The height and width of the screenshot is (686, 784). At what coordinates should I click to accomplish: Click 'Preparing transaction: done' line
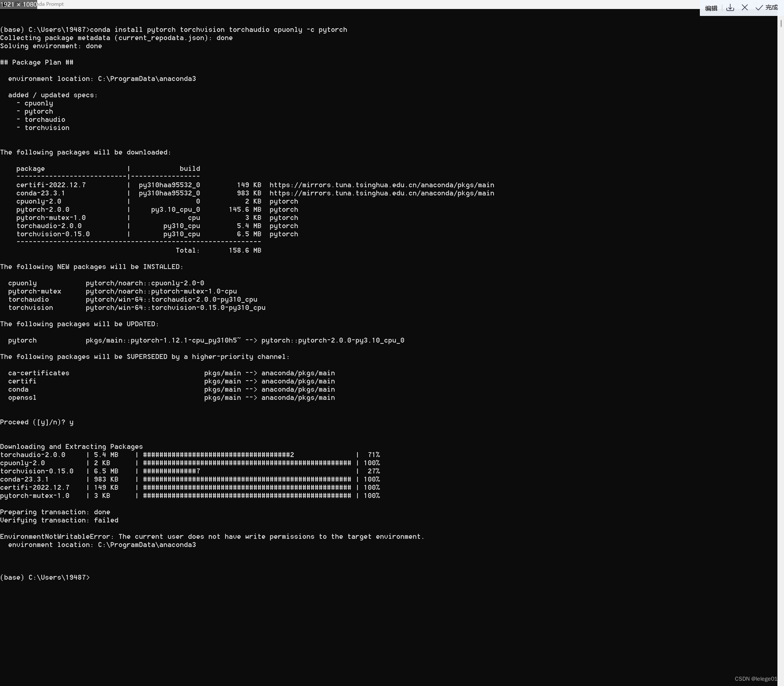pyautogui.click(x=55, y=512)
